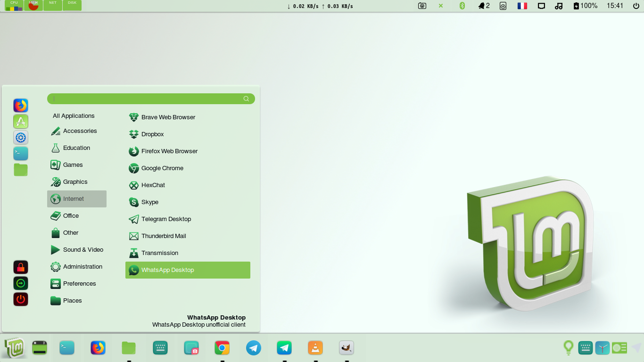Open System Settings gear favorite

(21, 138)
